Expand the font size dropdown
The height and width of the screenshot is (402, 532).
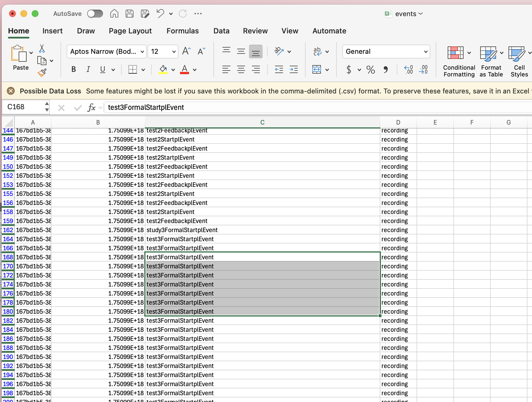tap(174, 52)
